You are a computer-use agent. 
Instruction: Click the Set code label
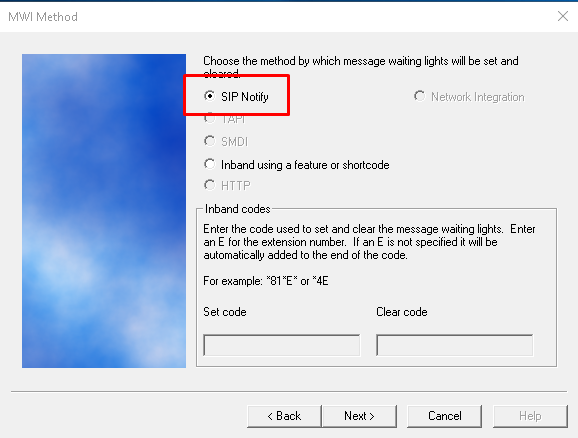click(225, 312)
